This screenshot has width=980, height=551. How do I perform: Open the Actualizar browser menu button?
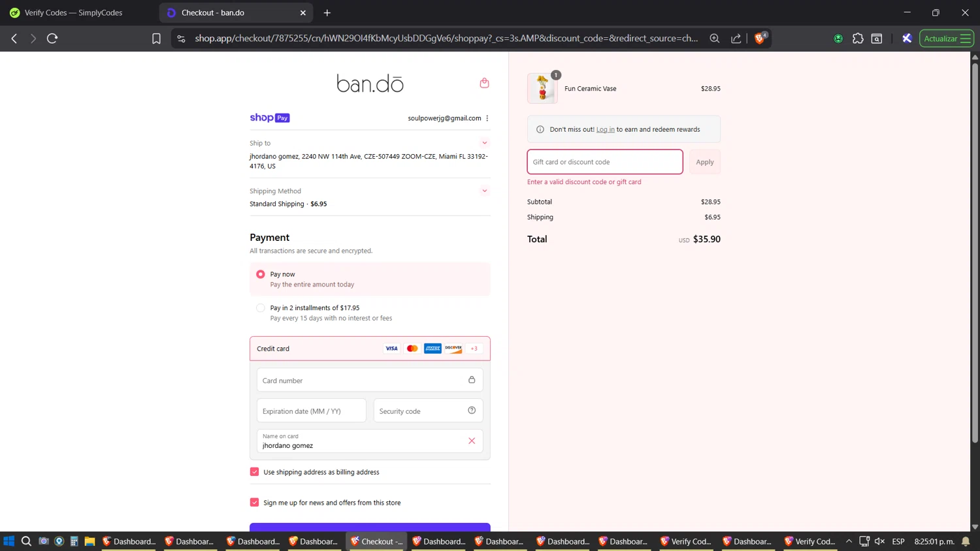click(947, 39)
